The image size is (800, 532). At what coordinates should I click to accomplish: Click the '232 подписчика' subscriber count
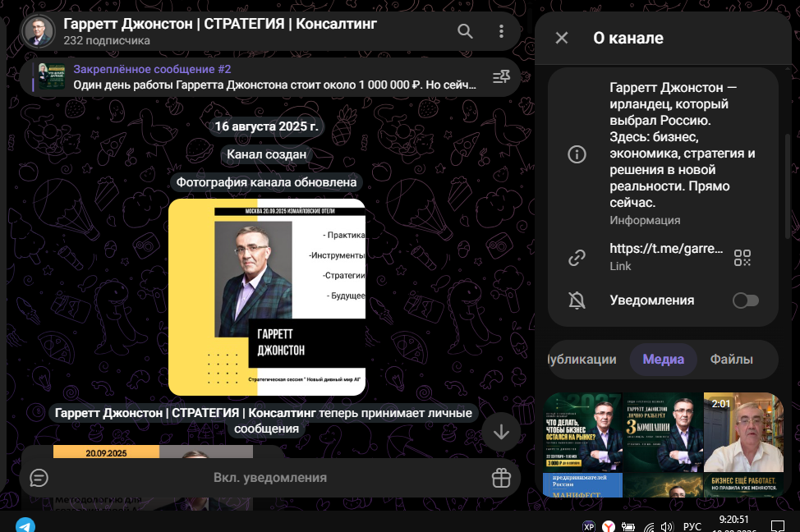(x=107, y=41)
